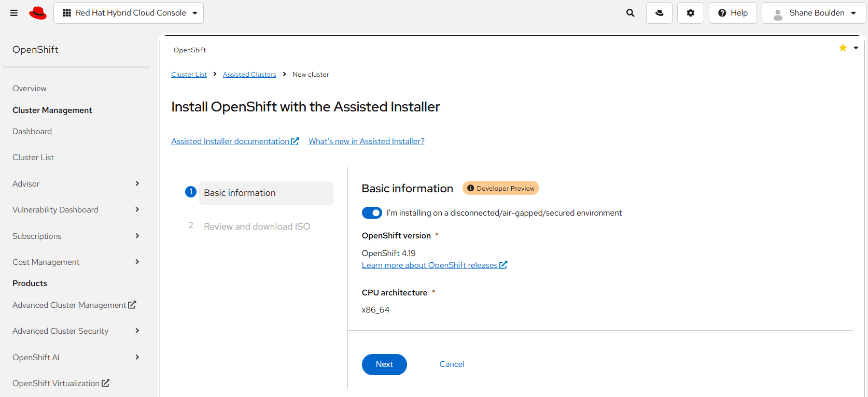
Task: Select the Basic information wizard step
Action: pyautogui.click(x=240, y=193)
